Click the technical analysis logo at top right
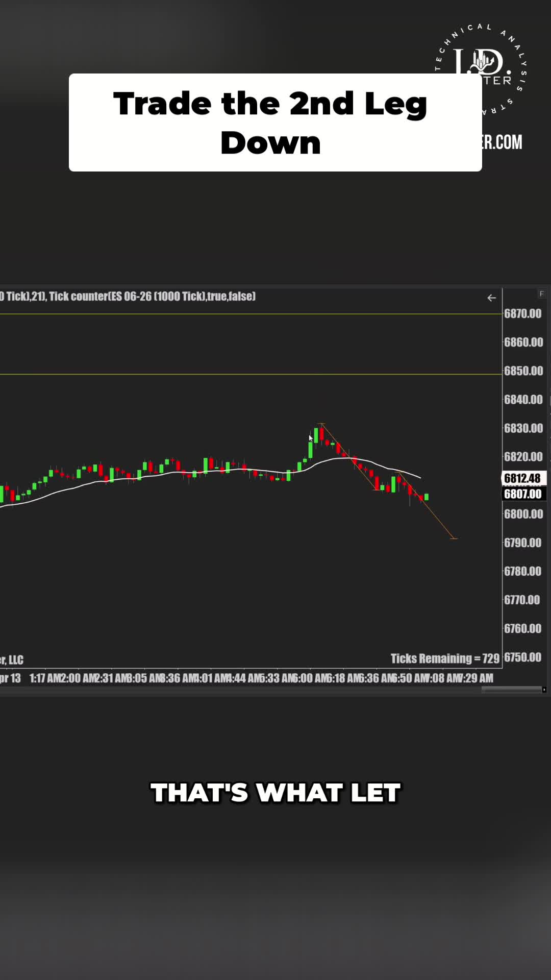Screen dimensions: 551x980 tap(481, 69)
